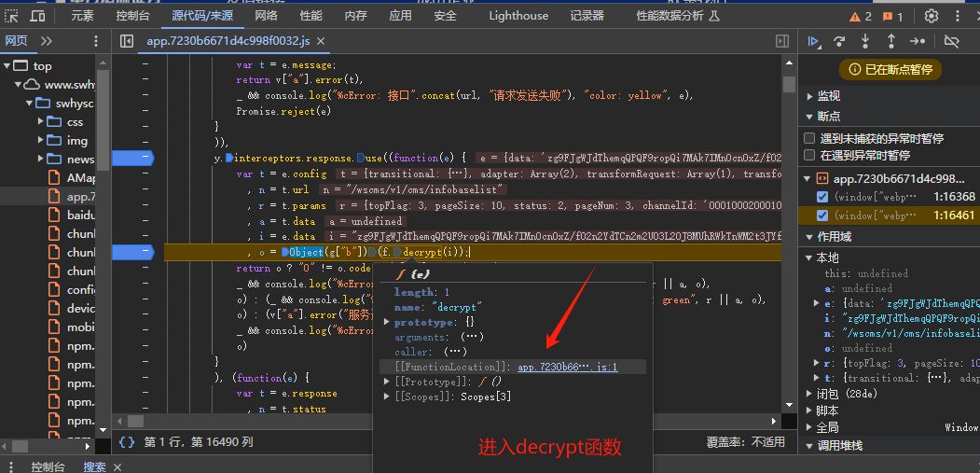The width and height of the screenshot is (980, 473).
Task: Click the code editor vertical scrollbar thumb
Action: coord(790,85)
